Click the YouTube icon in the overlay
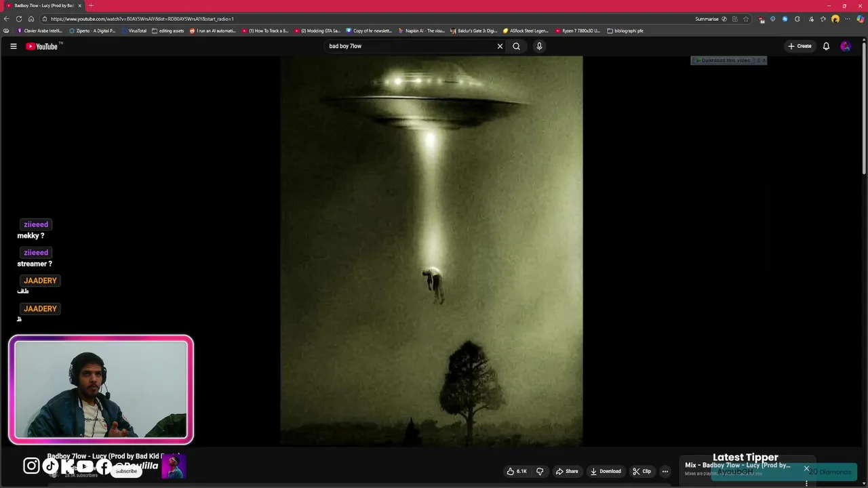The width and height of the screenshot is (868, 488). click(85, 466)
